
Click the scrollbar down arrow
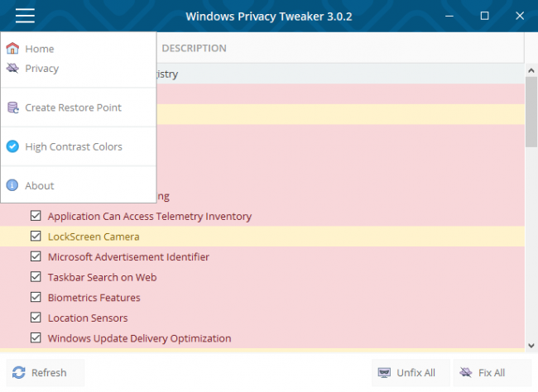[531, 346]
